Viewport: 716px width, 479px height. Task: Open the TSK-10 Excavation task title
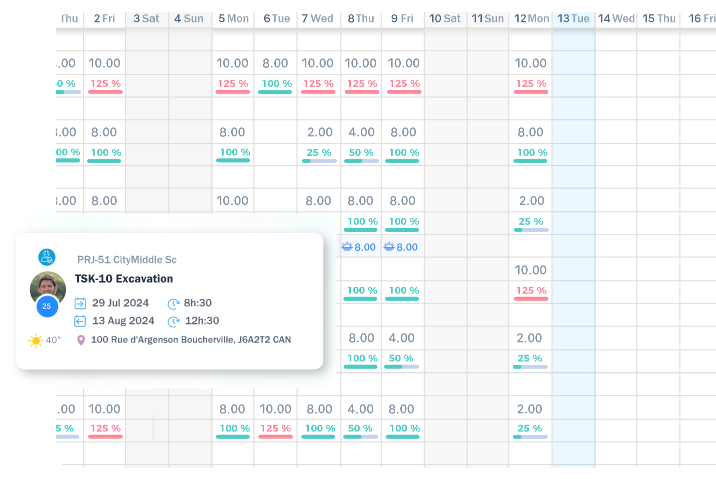(124, 279)
